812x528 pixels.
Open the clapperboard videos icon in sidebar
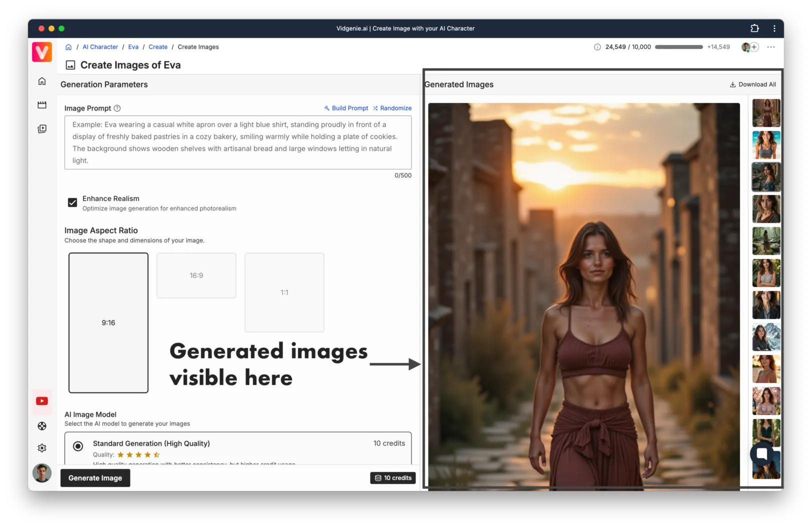[x=42, y=105]
